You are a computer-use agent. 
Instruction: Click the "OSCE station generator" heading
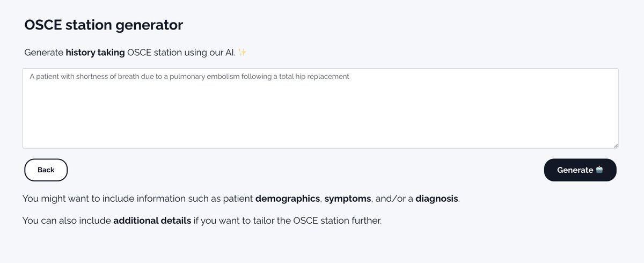coord(104,25)
